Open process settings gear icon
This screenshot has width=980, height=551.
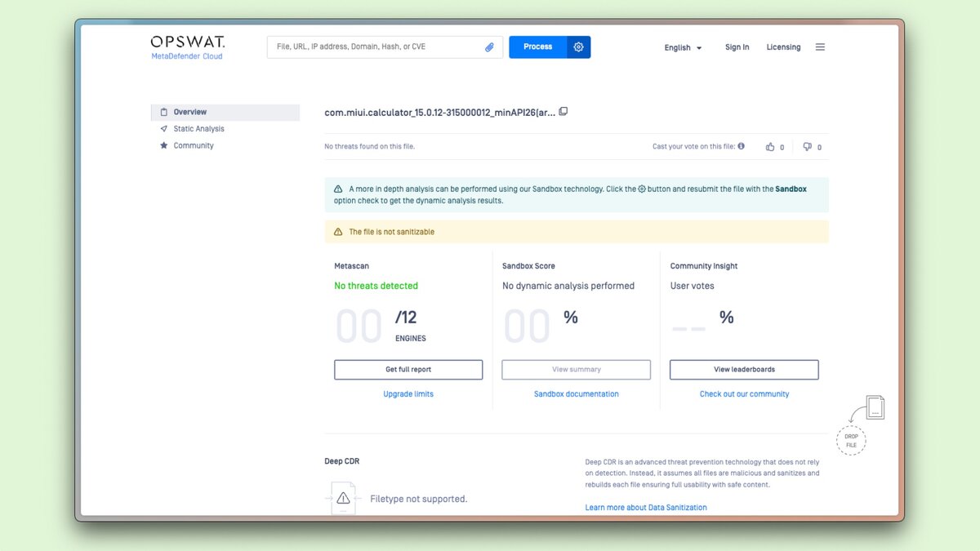[578, 47]
